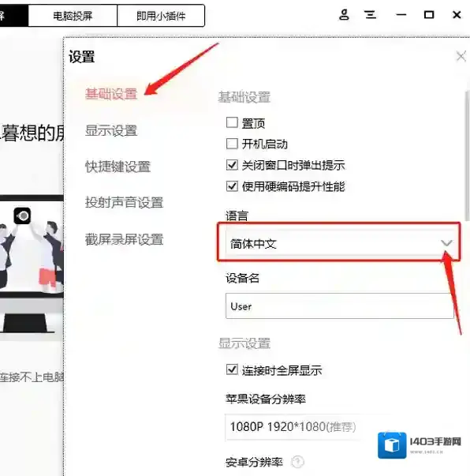Viewport: 470px width, 476px height.
Task: Maximize the application window
Action: [x=429, y=14]
